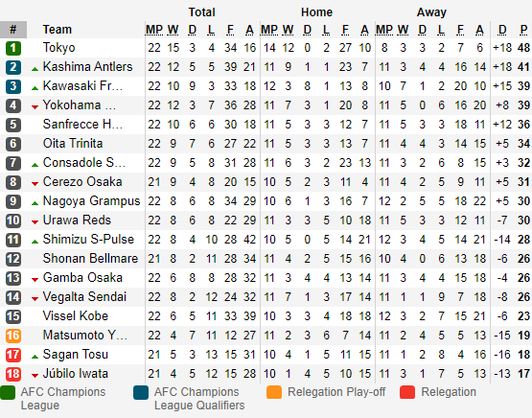Select the Home section heading
The height and width of the screenshot is (418, 532).
tap(316, 12)
